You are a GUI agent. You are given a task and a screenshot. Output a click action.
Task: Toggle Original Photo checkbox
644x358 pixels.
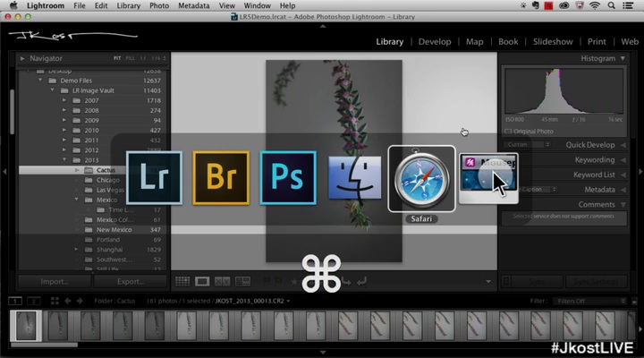508,131
